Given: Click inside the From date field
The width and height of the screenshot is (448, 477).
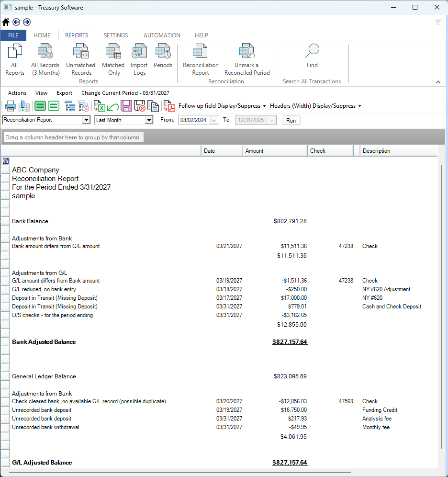Looking at the screenshot, I should pos(194,120).
